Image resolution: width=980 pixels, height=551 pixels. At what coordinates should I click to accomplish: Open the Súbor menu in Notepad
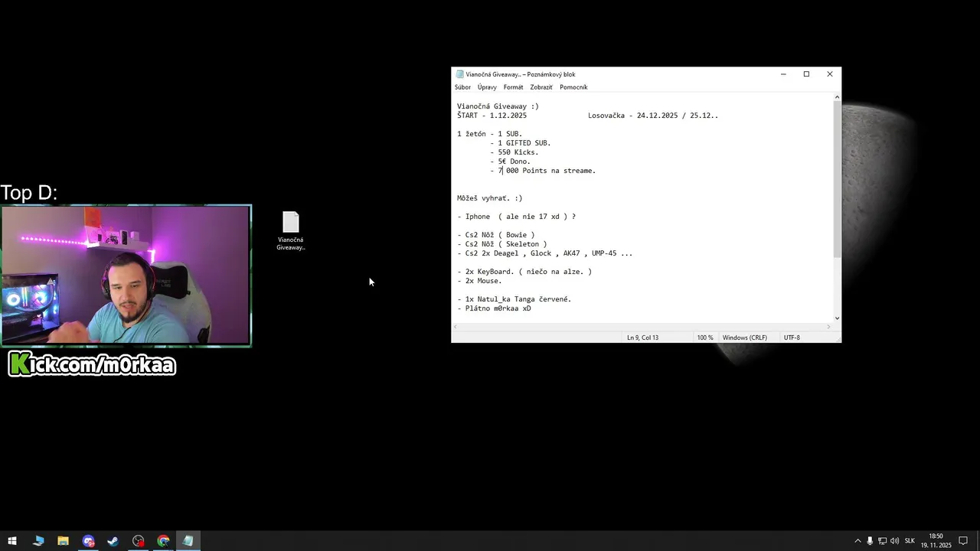(462, 87)
